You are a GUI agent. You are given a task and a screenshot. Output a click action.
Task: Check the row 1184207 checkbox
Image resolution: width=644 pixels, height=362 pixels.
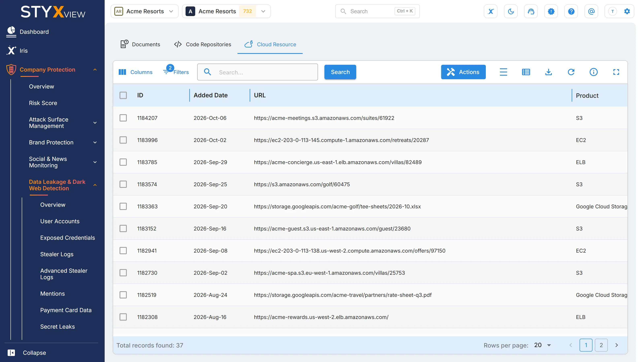point(123,118)
